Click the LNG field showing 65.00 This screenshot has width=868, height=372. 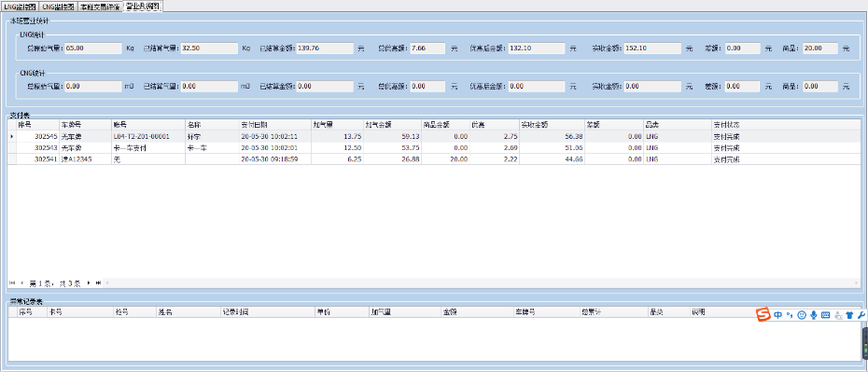click(93, 48)
